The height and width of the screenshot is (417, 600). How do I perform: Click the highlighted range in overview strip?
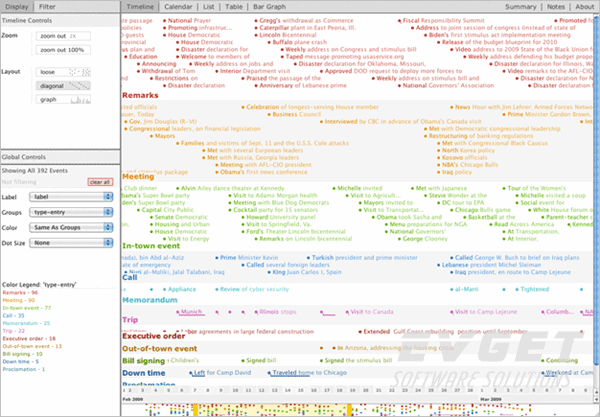click(x=273, y=410)
